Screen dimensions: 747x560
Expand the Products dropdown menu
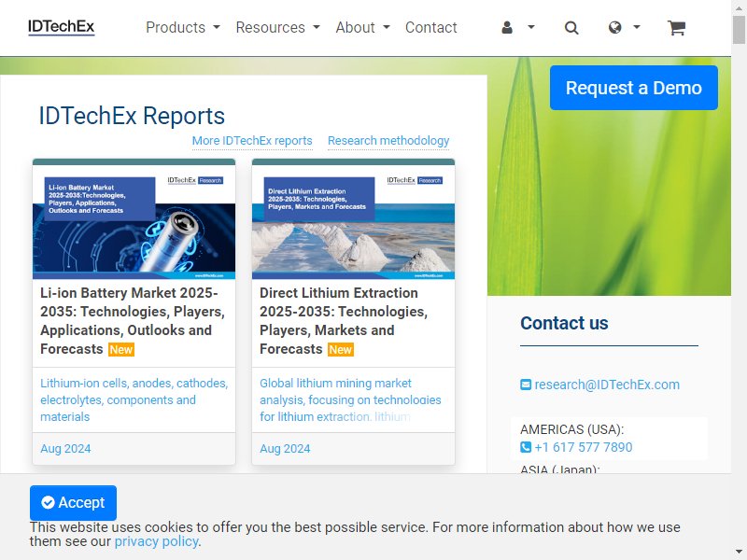183,28
